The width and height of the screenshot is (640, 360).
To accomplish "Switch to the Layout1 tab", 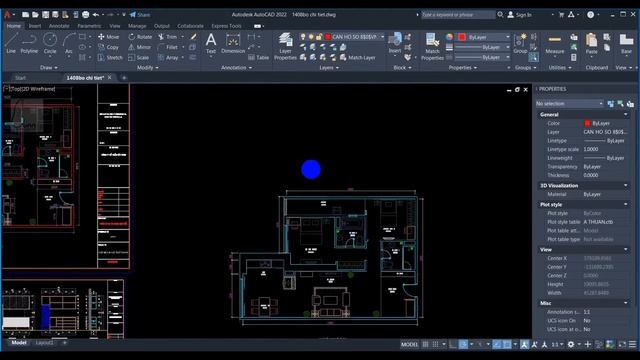I will (44, 343).
